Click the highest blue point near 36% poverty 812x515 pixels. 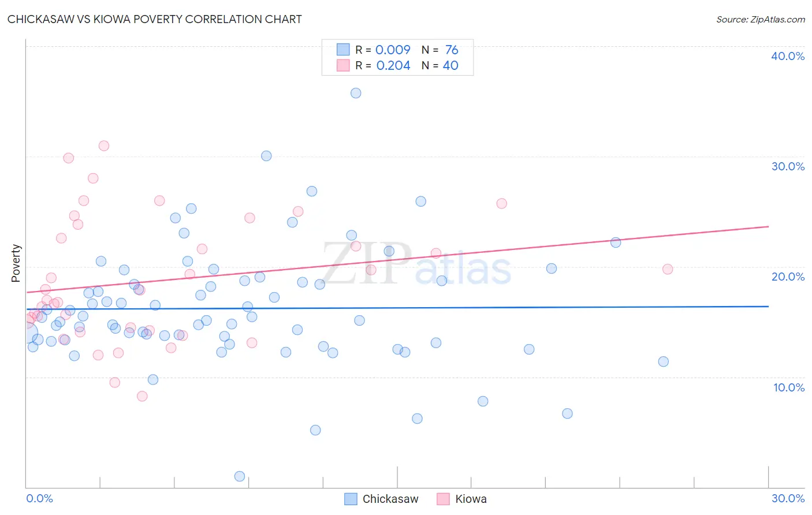[356, 93]
